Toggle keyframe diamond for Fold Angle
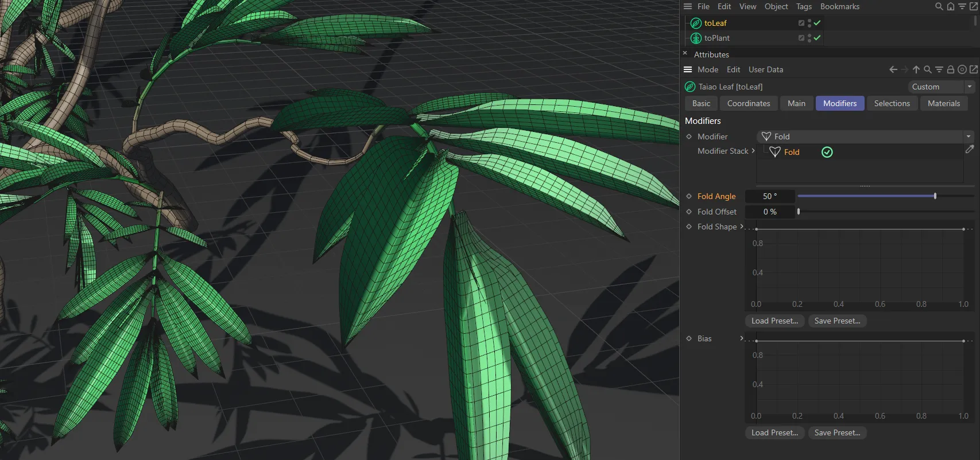 coord(689,196)
